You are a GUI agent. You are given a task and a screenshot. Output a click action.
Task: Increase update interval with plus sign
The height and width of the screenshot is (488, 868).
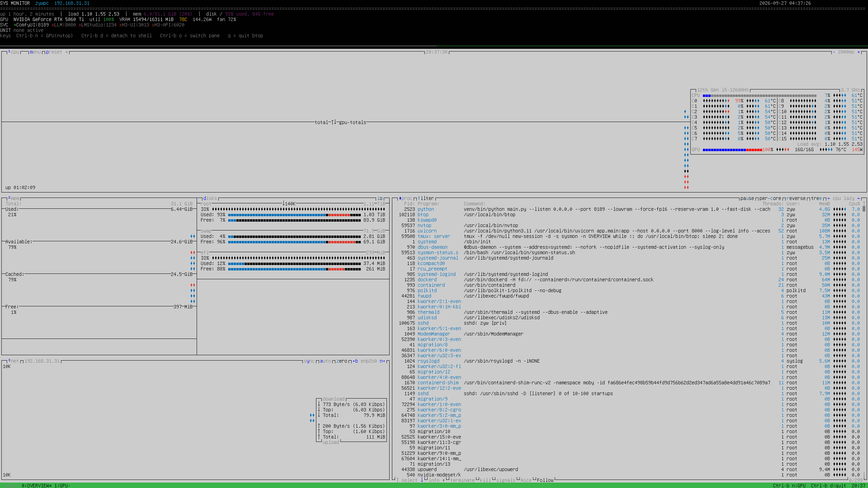point(859,52)
